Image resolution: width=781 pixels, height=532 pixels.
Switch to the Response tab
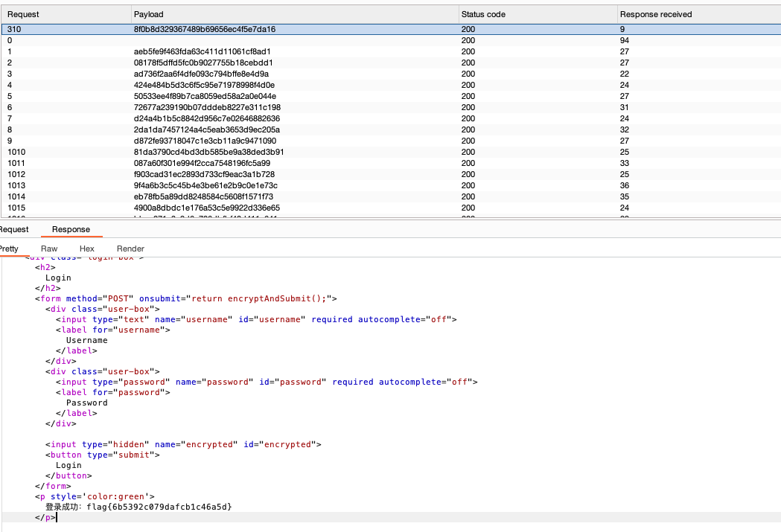[x=71, y=229]
